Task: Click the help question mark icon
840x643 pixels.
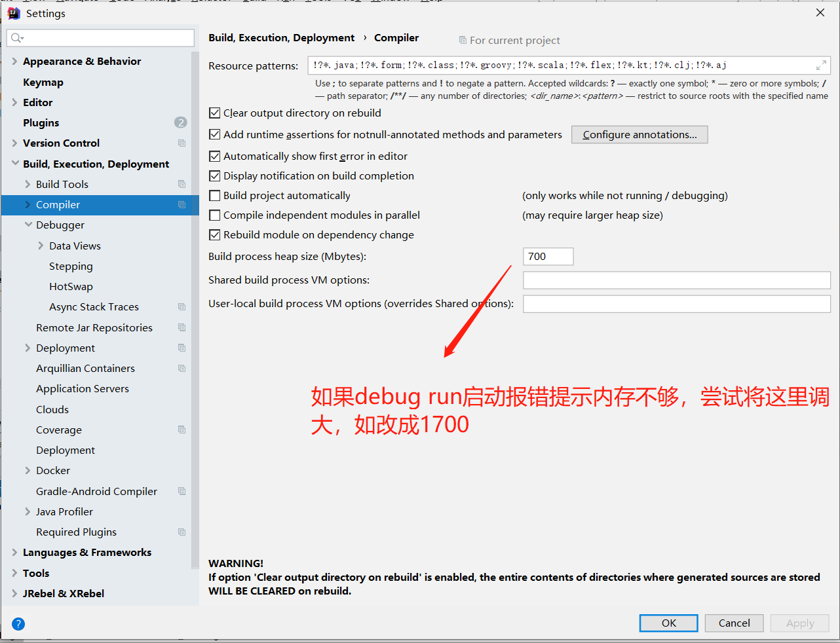Action: tap(18, 624)
